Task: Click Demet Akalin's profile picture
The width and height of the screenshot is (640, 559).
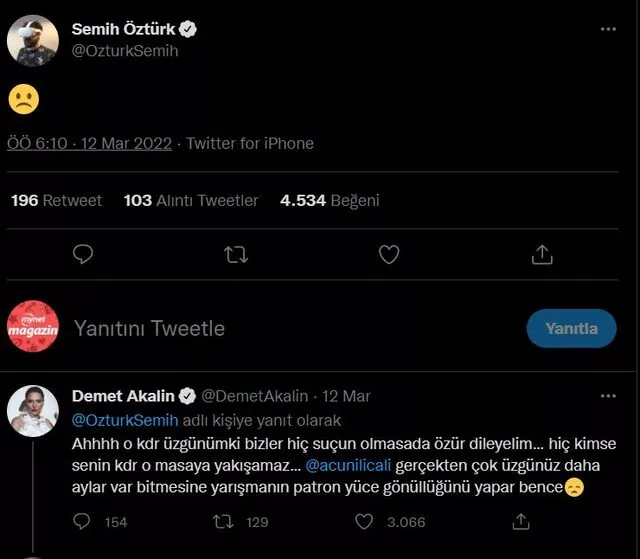Action: tap(34, 408)
